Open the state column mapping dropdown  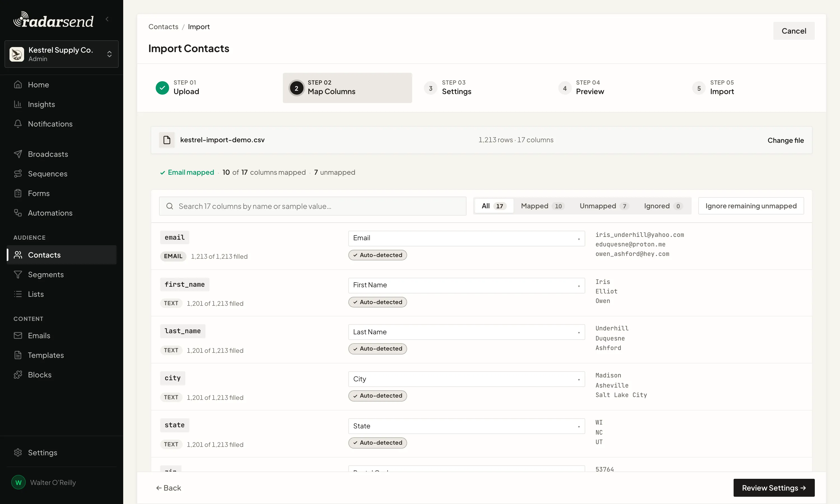point(466,426)
